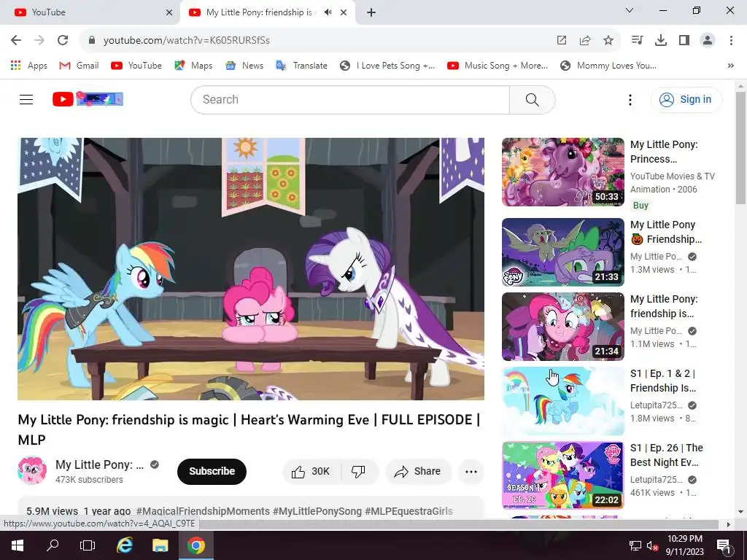This screenshot has width=747, height=560.
Task: Show more bookmarks with the double chevron
Action: tap(731, 66)
